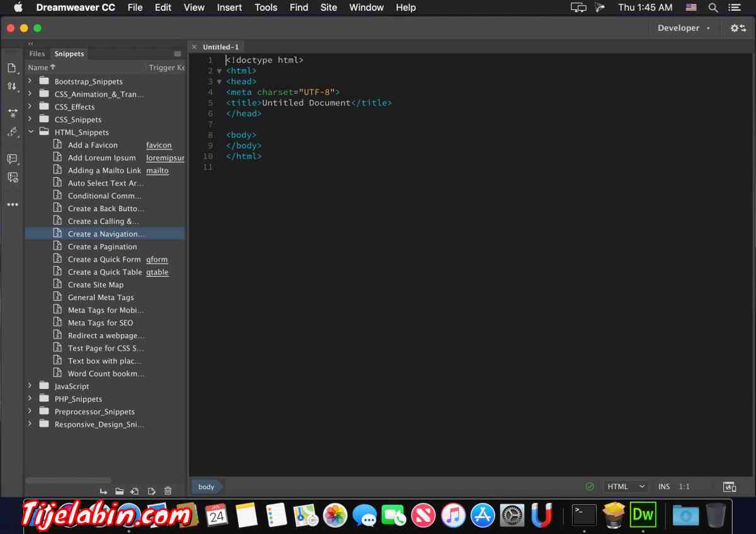Toggle the INS insert mode indicator
The height and width of the screenshot is (534, 756).
coord(664,487)
